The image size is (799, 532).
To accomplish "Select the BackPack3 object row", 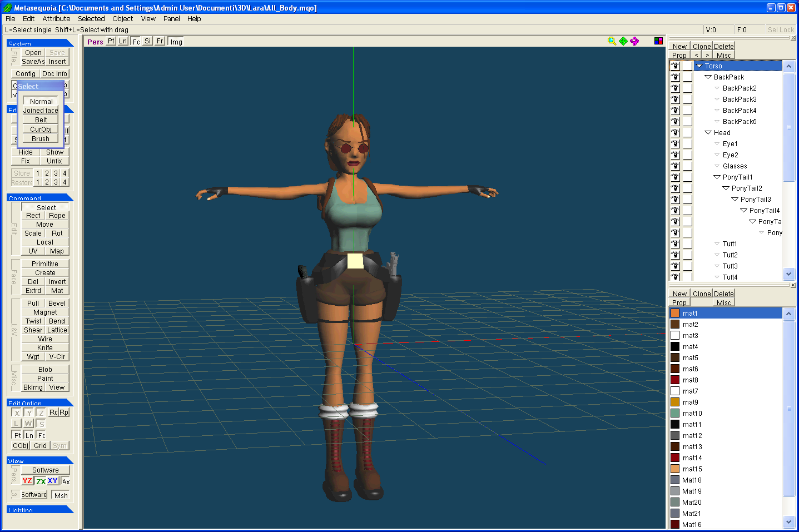I will click(740, 99).
